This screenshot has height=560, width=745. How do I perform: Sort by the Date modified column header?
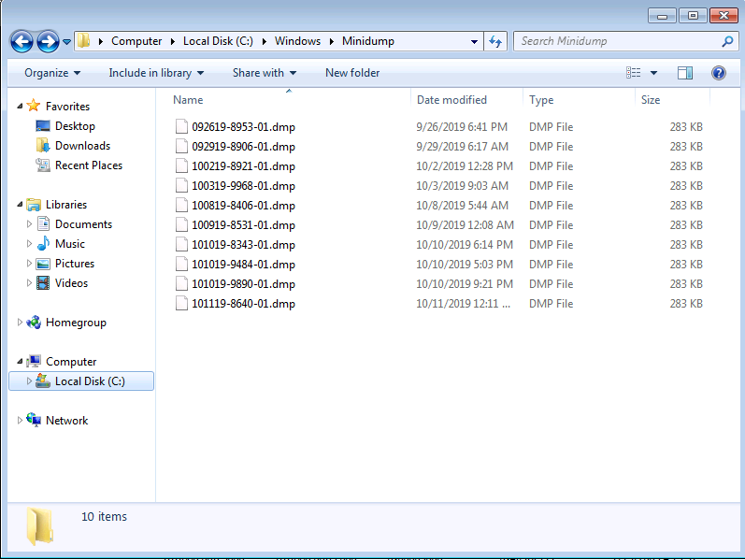pyautogui.click(x=451, y=100)
